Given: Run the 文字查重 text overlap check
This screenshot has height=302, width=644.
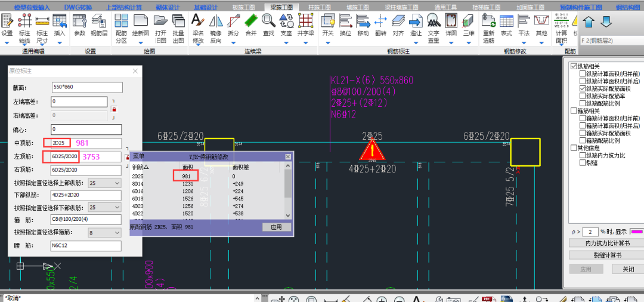Looking at the screenshot, I should [x=434, y=28].
